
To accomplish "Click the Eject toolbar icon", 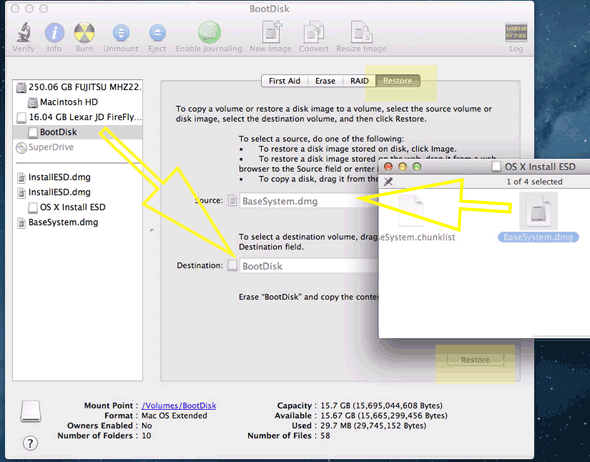I will 157,33.
